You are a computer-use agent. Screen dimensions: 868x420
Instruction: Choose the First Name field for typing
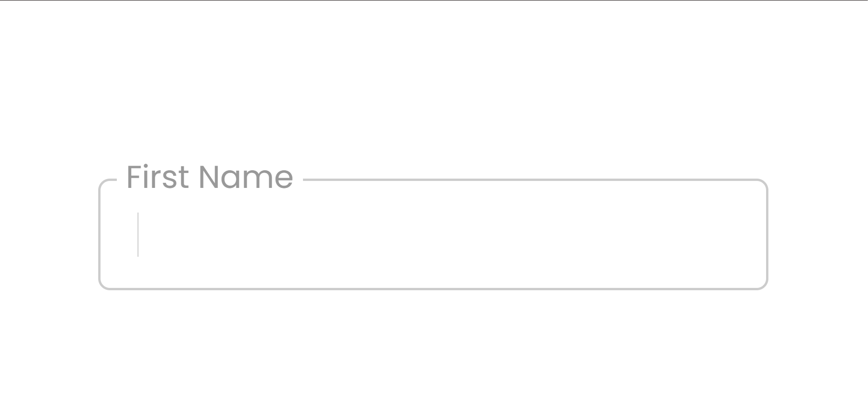[x=433, y=234]
